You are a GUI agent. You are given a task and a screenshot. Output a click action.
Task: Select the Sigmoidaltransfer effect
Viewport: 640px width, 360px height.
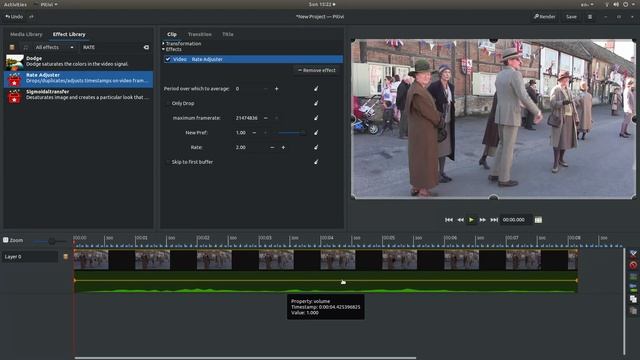point(78,95)
